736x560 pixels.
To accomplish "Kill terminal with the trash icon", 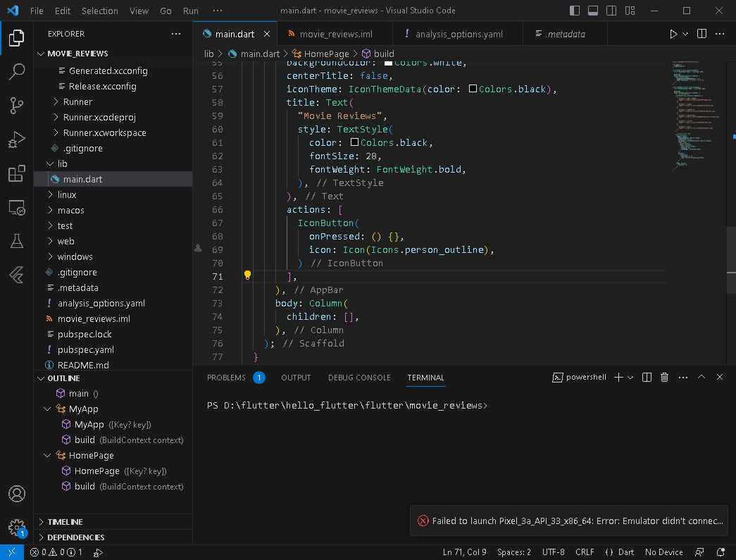I will (664, 378).
